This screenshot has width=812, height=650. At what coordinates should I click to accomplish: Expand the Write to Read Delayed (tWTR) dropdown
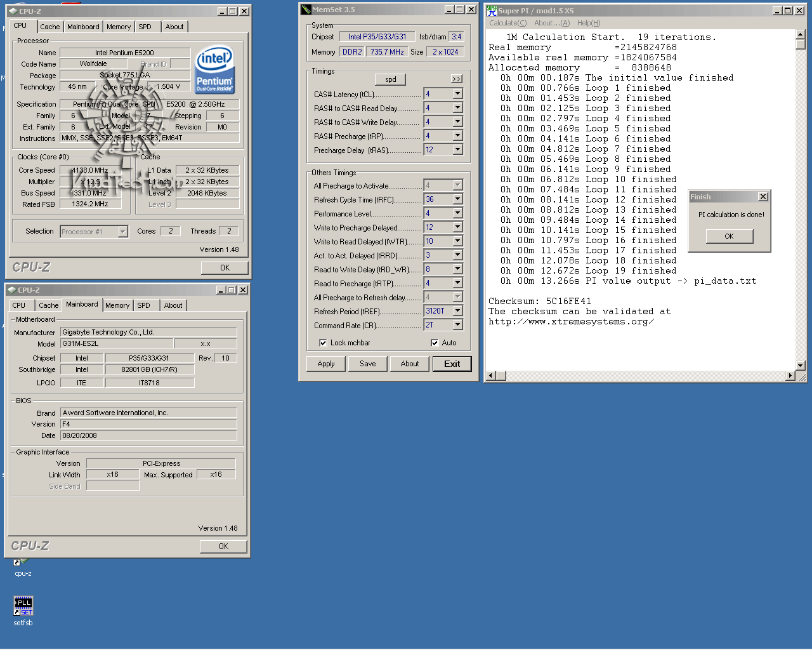point(457,241)
